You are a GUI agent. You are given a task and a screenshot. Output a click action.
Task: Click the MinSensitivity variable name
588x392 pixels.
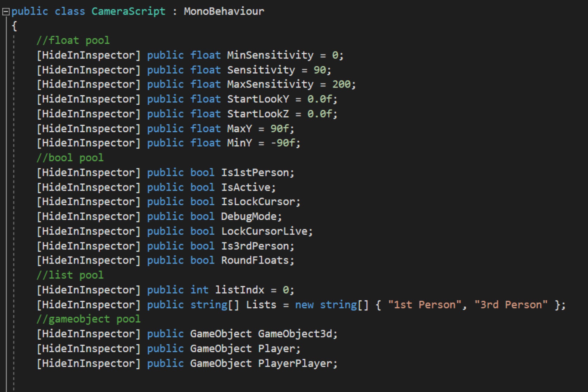click(270, 55)
